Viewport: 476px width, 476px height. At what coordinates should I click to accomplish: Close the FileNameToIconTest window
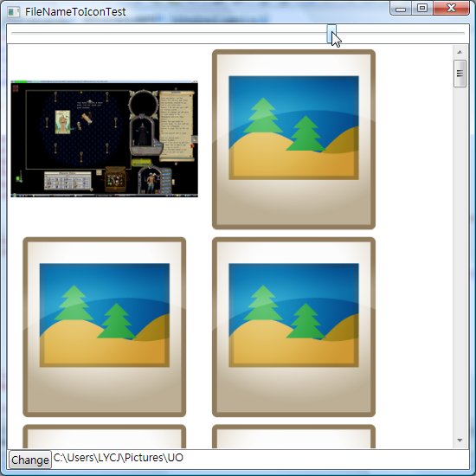click(451, 9)
